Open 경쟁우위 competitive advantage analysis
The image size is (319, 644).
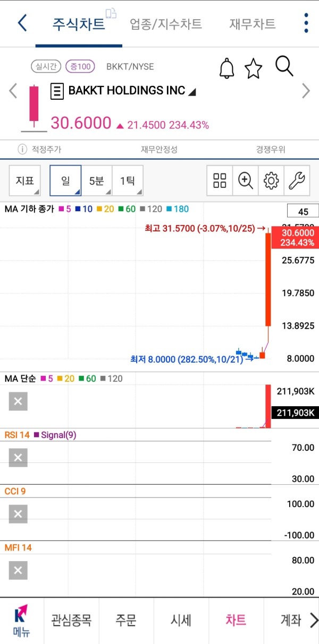point(271,150)
